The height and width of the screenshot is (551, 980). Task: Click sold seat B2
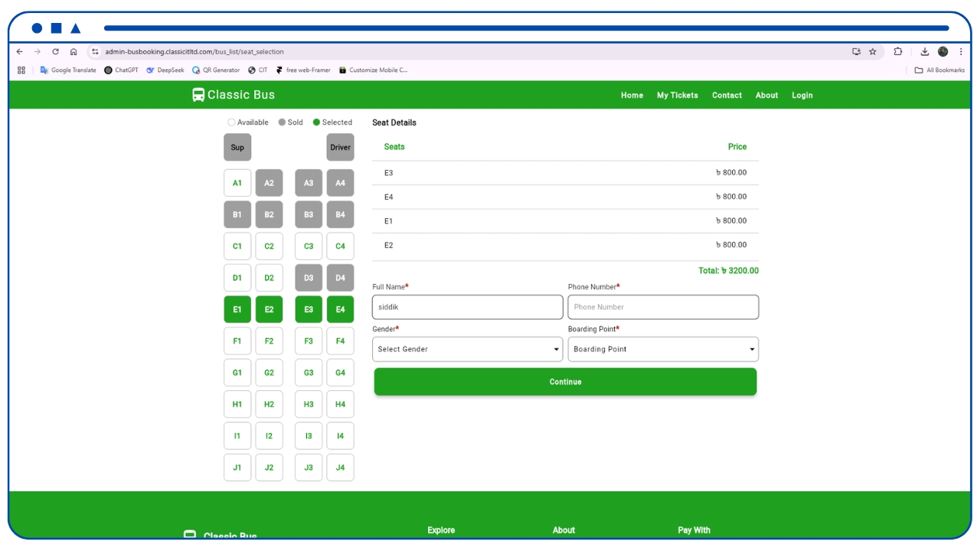point(269,214)
